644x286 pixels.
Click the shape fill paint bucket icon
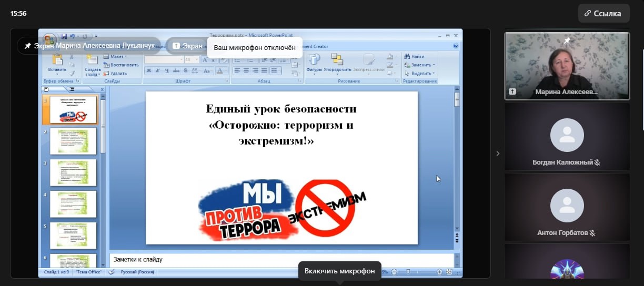coord(389,56)
